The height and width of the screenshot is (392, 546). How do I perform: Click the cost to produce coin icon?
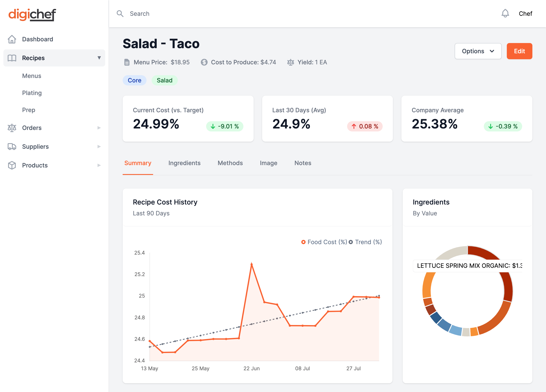coord(204,62)
